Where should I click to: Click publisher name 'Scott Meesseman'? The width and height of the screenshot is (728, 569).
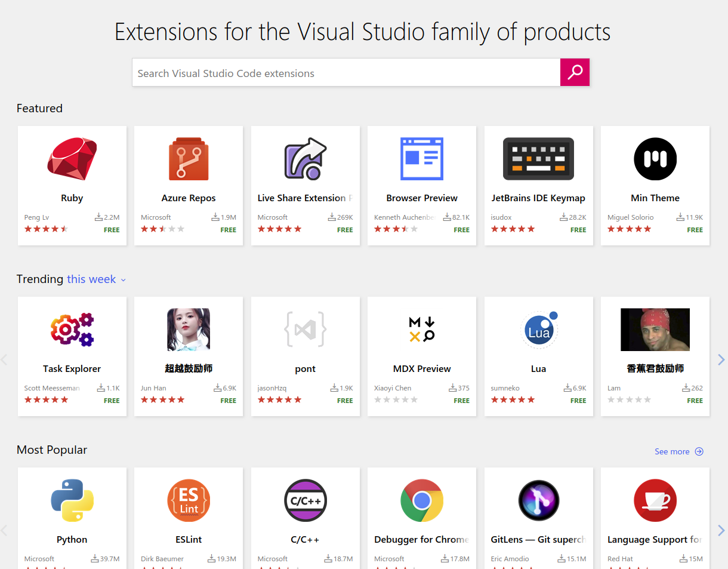click(52, 388)
